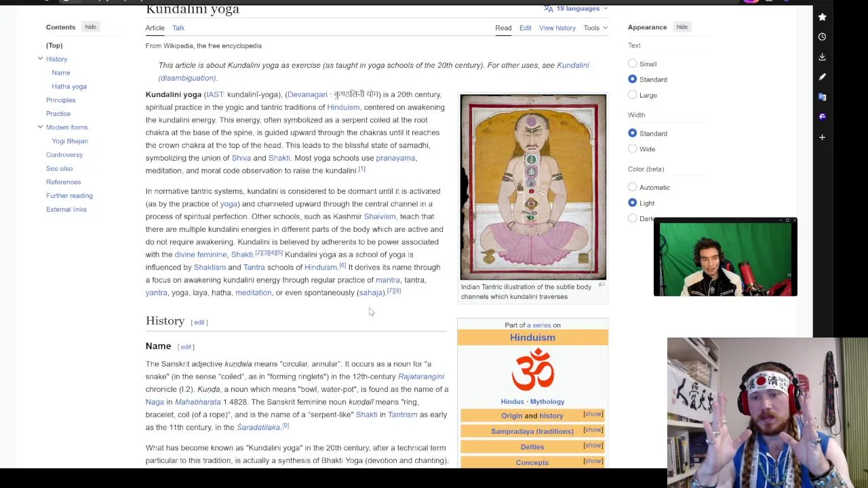Screen dimensions: 868x488
Task: Open the history clock sidebar icon
Action: pyautogui.click(x=822, y=37)
